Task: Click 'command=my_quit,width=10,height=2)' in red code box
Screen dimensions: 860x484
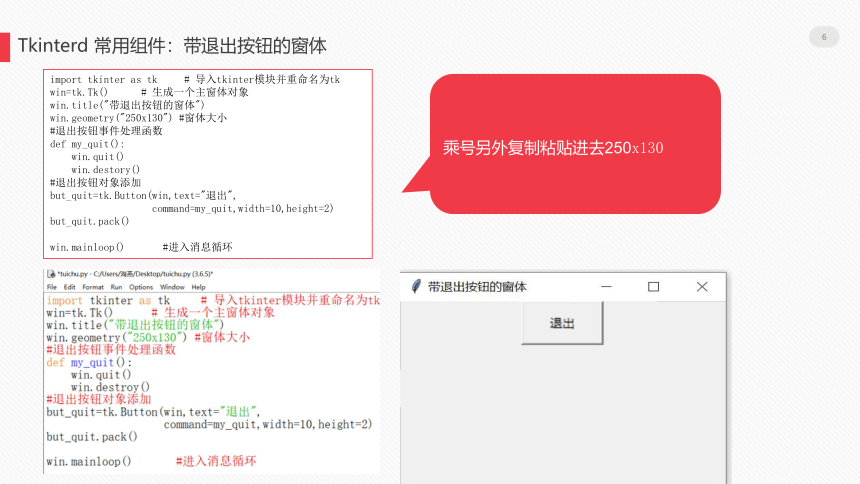Action: [242, 209]
